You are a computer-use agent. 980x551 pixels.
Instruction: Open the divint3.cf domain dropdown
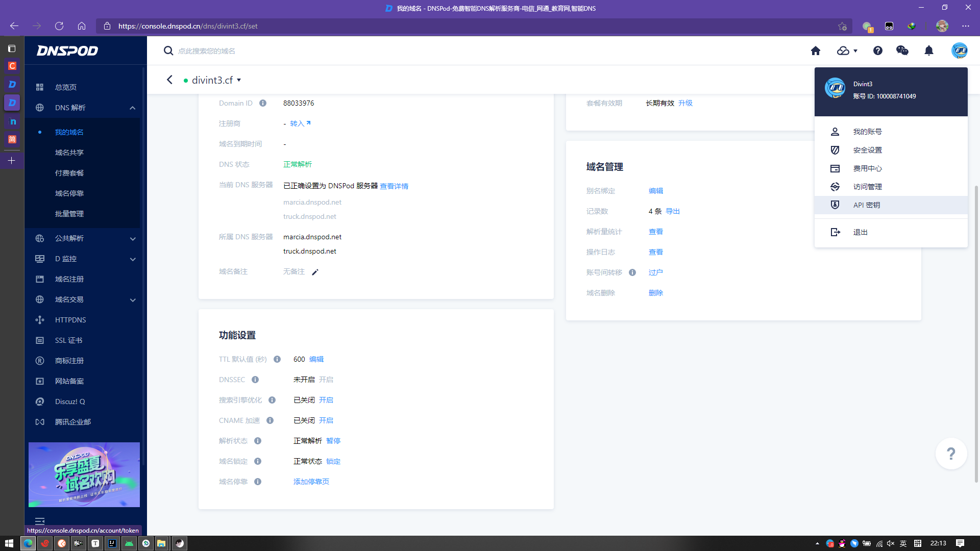(x=239, y=80)
